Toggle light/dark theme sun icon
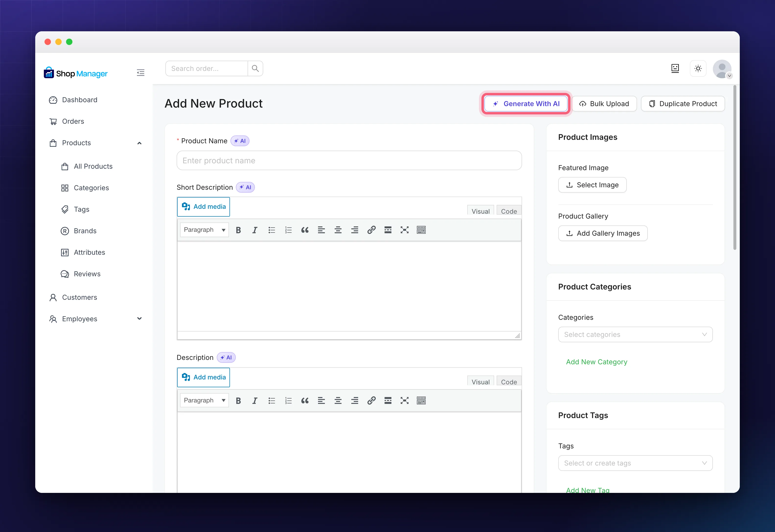Image resolution: width=775 pixels, height=532 pixels. tap(698, 68)
